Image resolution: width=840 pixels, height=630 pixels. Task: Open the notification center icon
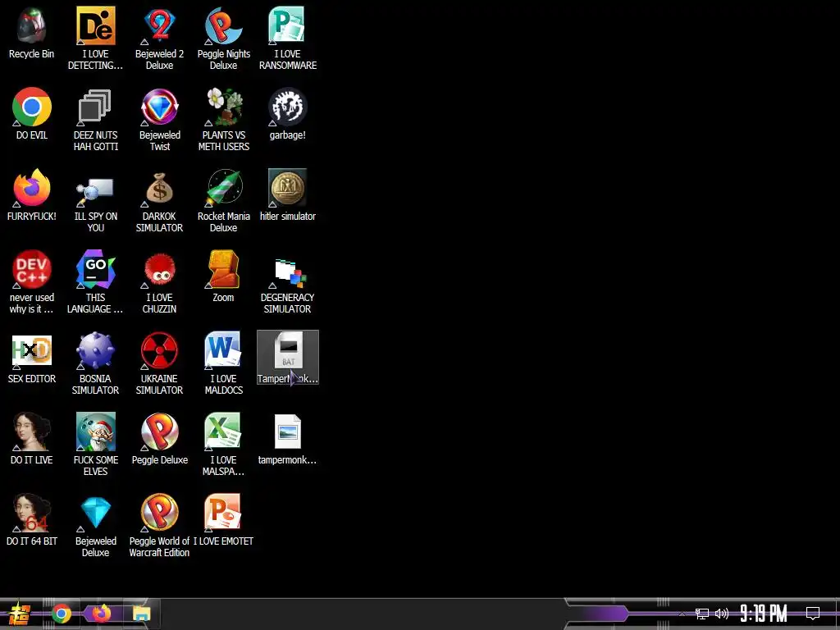pos(813,614)
